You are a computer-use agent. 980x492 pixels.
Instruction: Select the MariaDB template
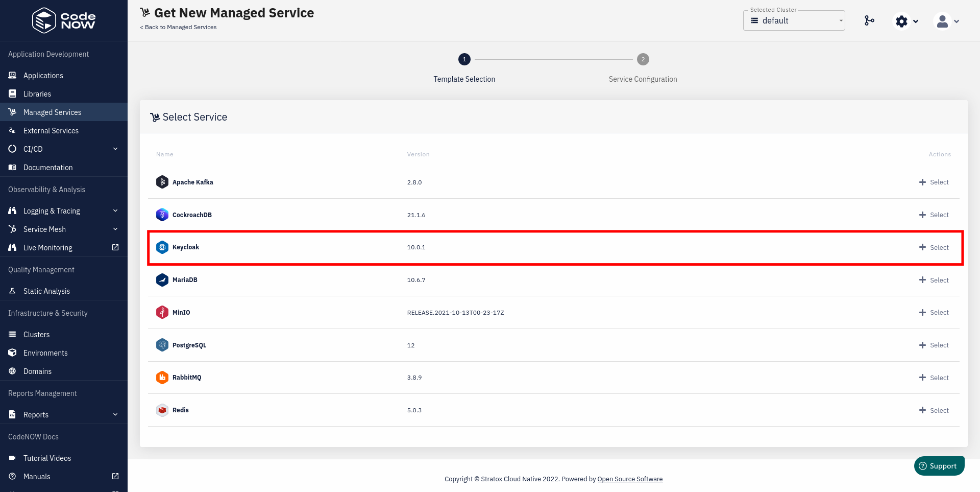[934, 280]
